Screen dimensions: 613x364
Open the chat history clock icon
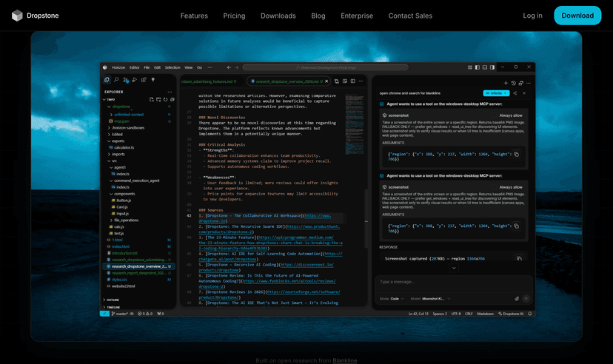(x=512, y=83)
